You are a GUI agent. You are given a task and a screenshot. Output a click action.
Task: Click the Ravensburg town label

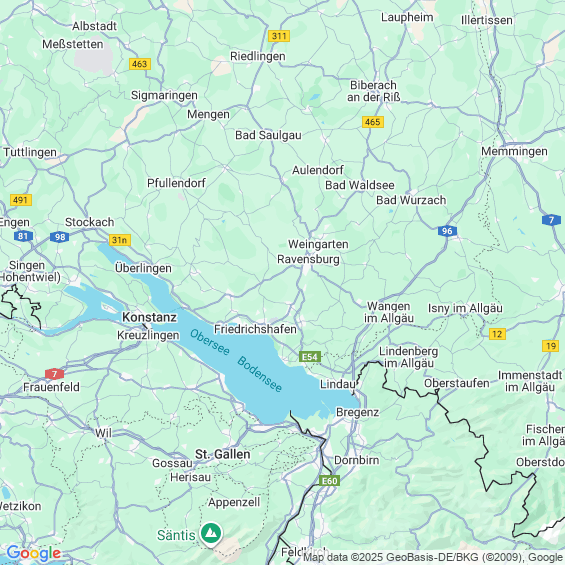point(308,259)
